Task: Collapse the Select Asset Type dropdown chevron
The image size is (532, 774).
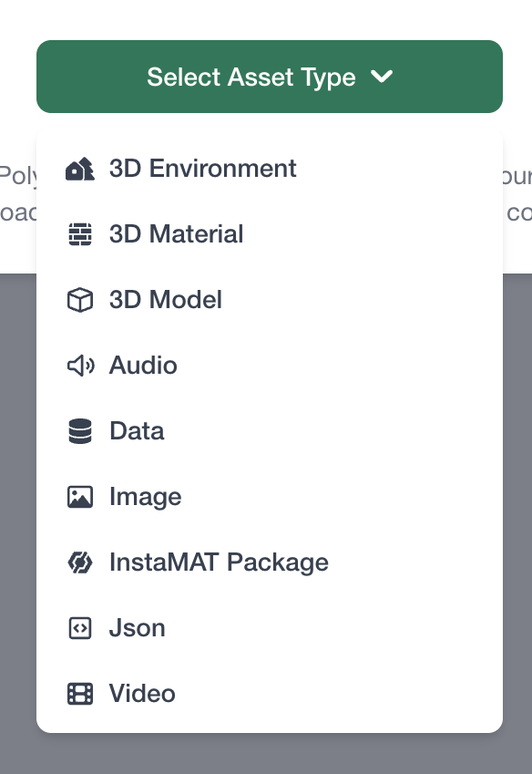Action: (x=383, y=77)
